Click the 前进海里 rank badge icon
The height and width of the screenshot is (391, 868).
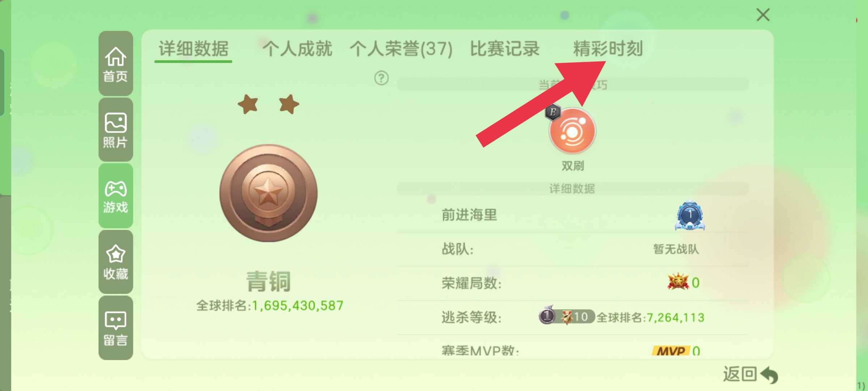pos(690,215)
